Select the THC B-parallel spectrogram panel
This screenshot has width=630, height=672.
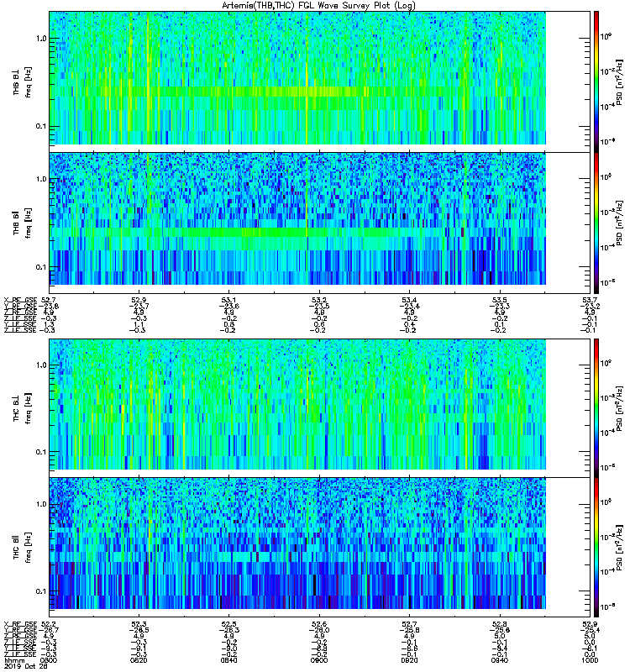(297, 543)
